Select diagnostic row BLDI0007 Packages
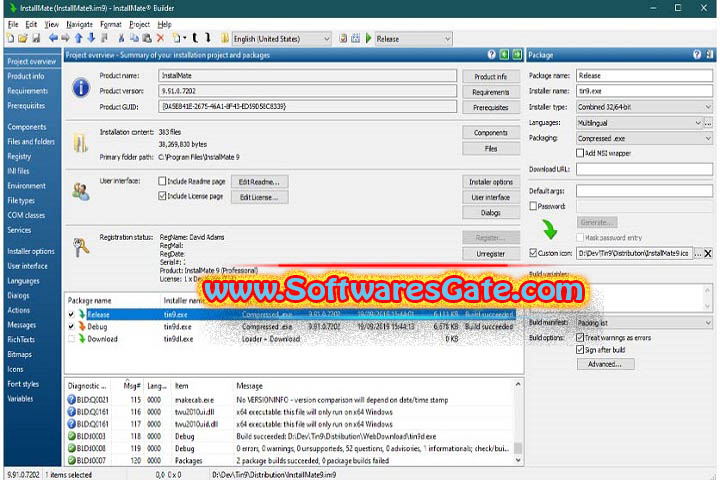The width and height of the screenshot is (720, 480). pos(290,460)
